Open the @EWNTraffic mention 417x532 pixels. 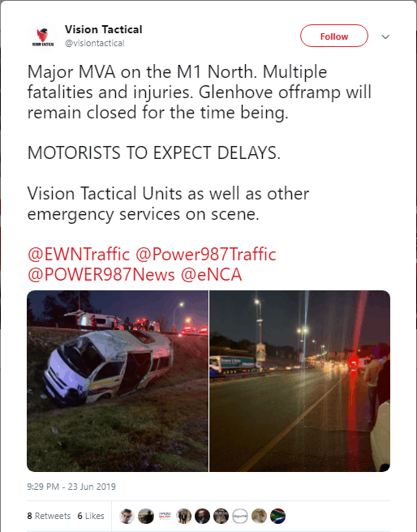pyautogui.click(x=79, y=255)
